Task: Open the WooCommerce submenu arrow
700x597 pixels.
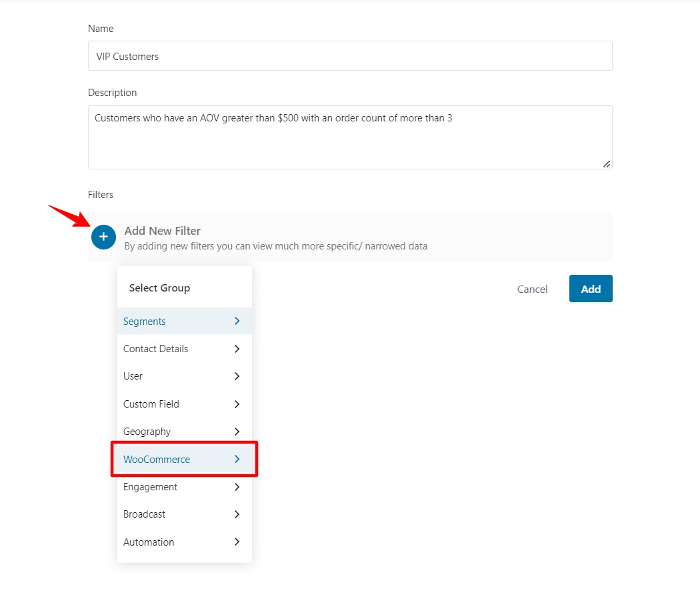Action: (x=237, y=459)
